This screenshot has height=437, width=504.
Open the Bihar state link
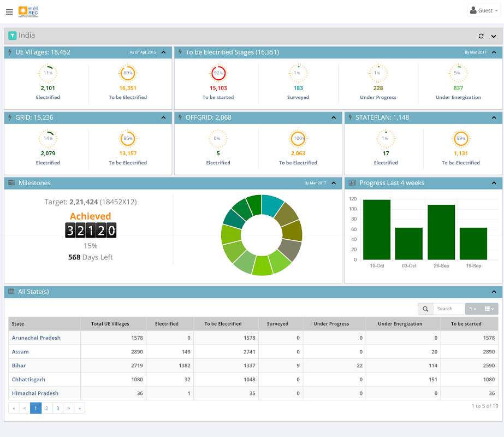point(19,365)
